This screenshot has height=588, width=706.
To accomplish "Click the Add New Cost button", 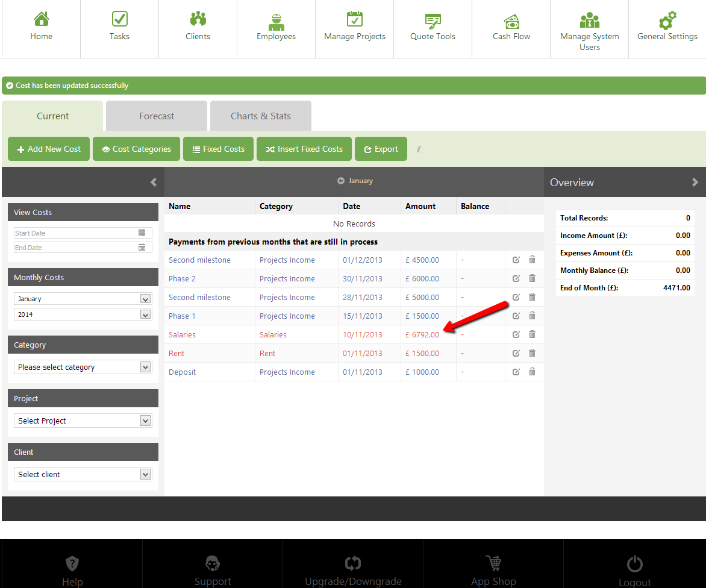I will 49,149.
